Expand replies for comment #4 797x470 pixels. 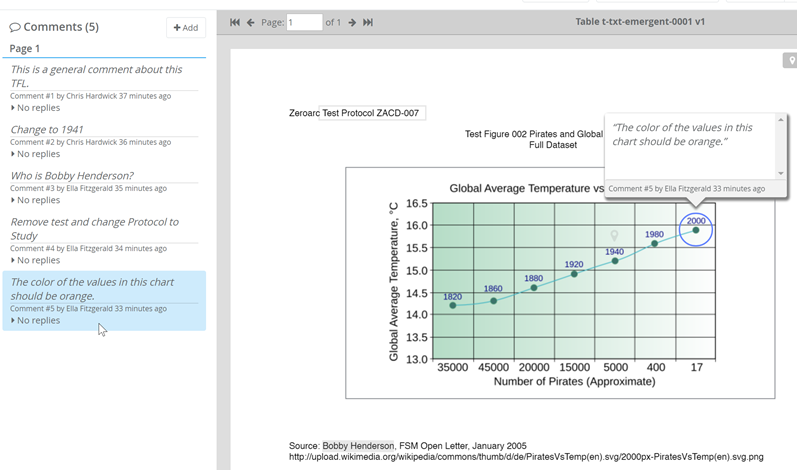36,260
